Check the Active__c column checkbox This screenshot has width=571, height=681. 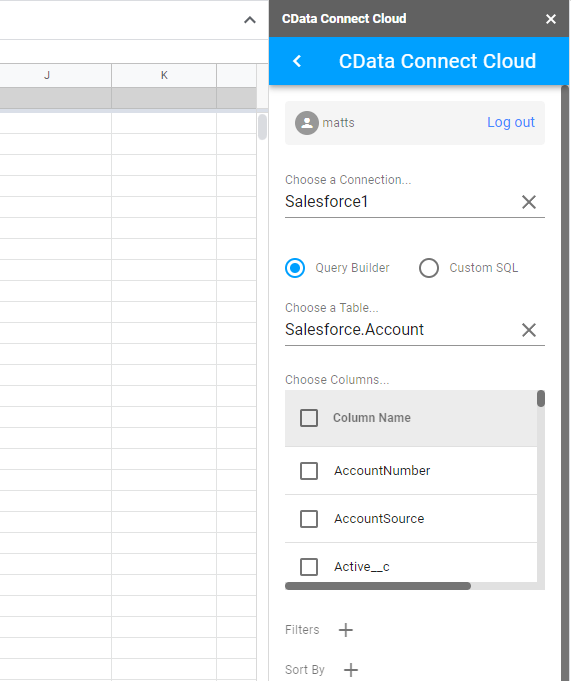click(x=309, y=567)
